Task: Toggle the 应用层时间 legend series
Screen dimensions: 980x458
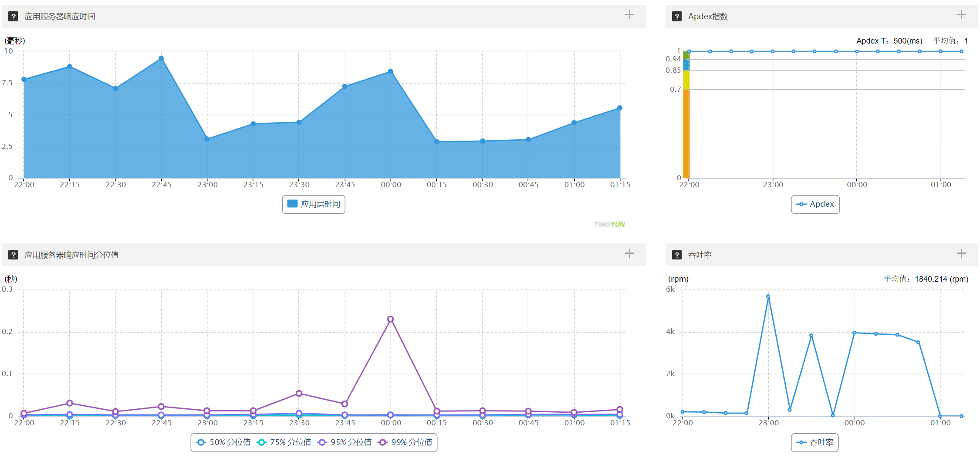Action: coord(314,204)
